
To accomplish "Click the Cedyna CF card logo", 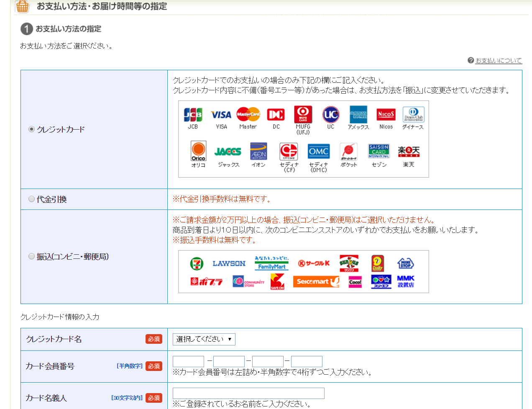I will tap(289, 151).
